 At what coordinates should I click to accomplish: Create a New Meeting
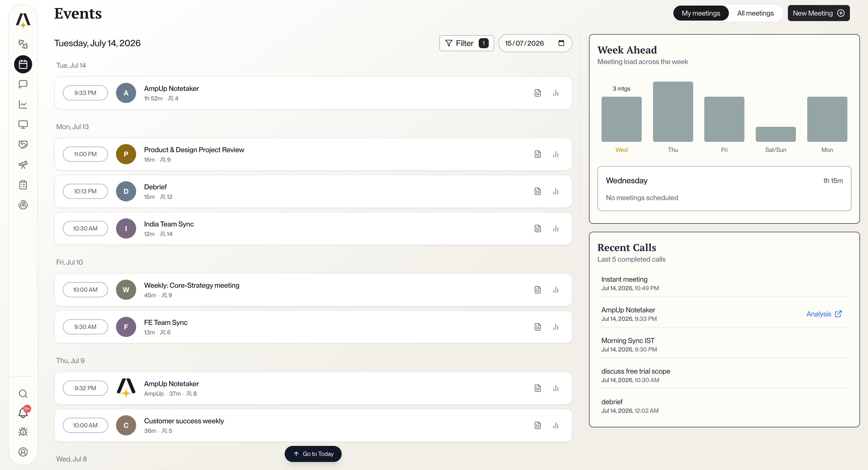click(x=819, y=13)
